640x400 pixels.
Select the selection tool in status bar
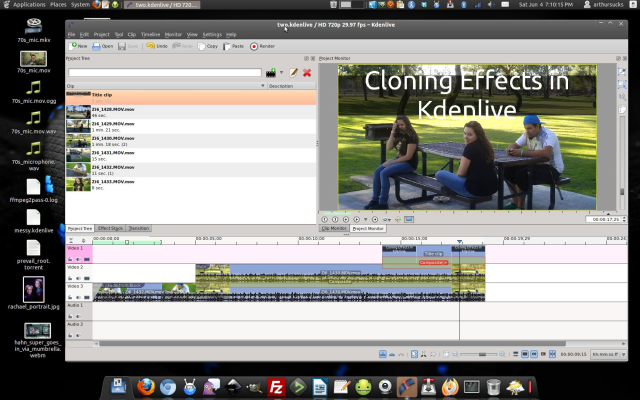click(x=414, y=354)
